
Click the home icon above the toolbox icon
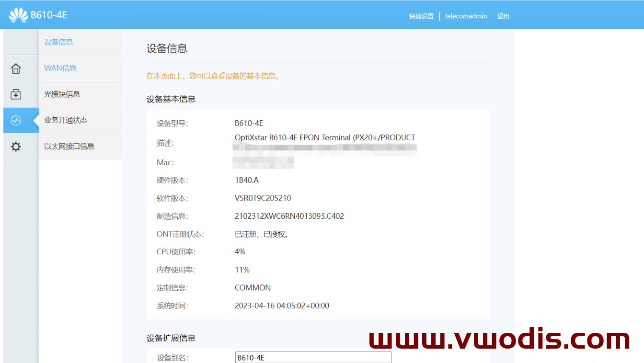[15, 68]
